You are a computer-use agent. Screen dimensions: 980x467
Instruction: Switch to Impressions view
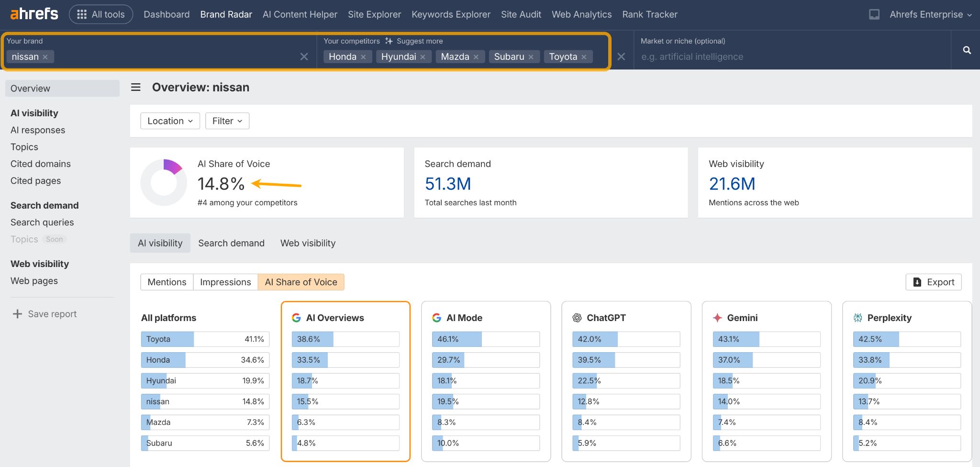(x=225, y=282)
